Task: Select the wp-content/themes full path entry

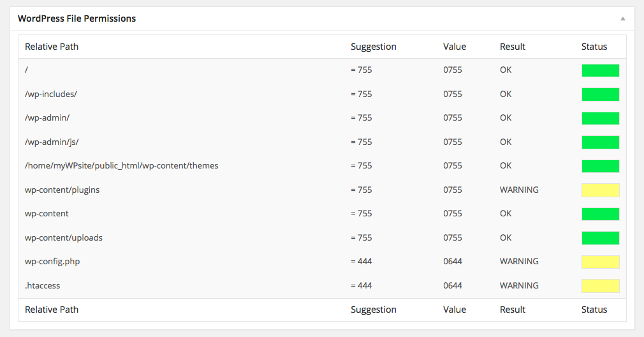Action: pyautogui.click(x=122, y=165)
